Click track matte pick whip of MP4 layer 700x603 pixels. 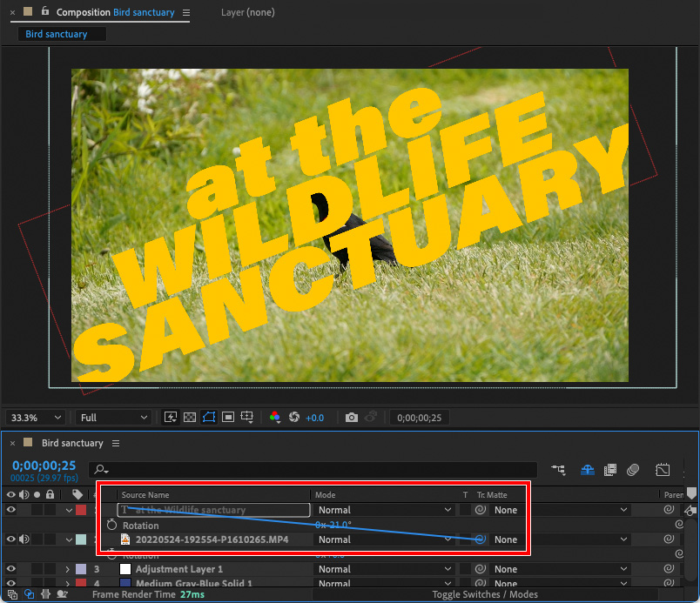(x=481, y=539)
